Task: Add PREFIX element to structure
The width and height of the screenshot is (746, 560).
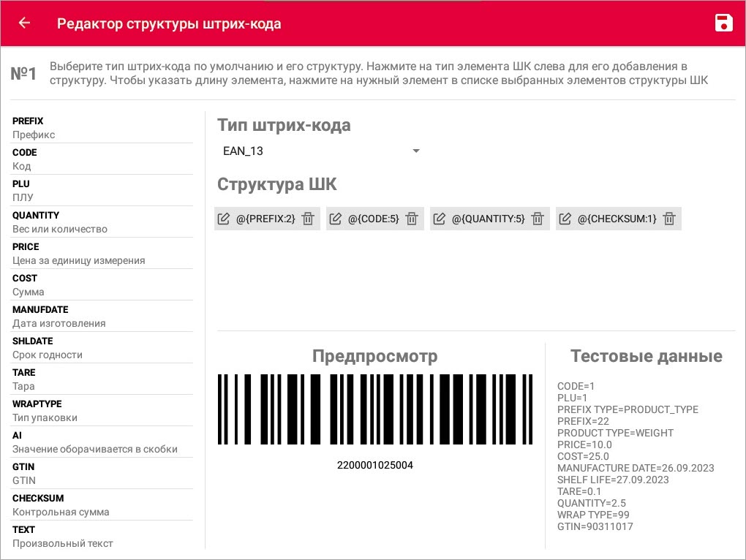Action: point(102,127)
